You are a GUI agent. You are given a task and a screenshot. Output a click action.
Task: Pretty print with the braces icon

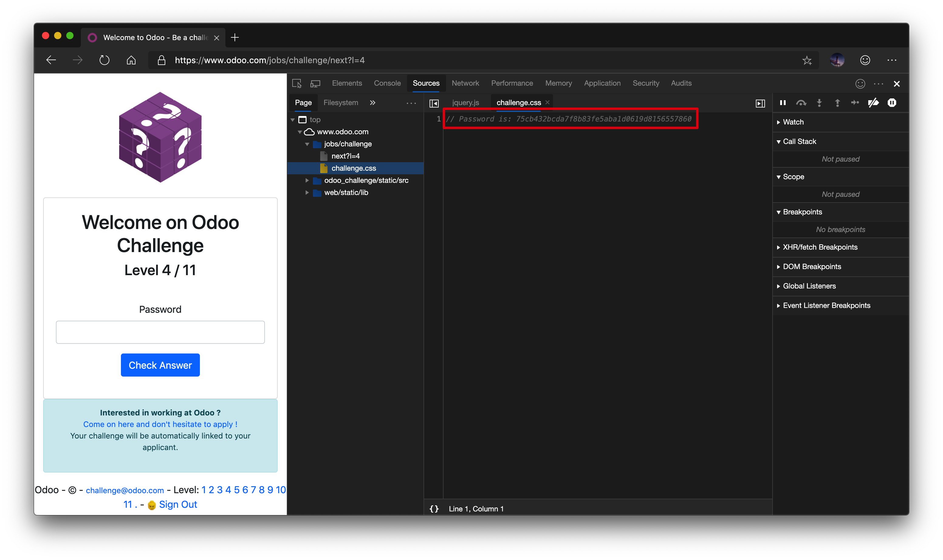(434, 509)
